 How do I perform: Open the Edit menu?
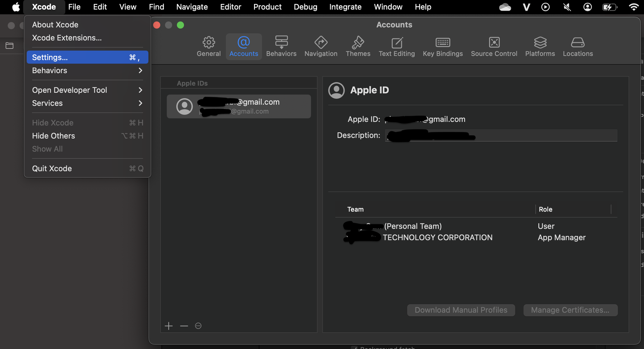[100, 7]
